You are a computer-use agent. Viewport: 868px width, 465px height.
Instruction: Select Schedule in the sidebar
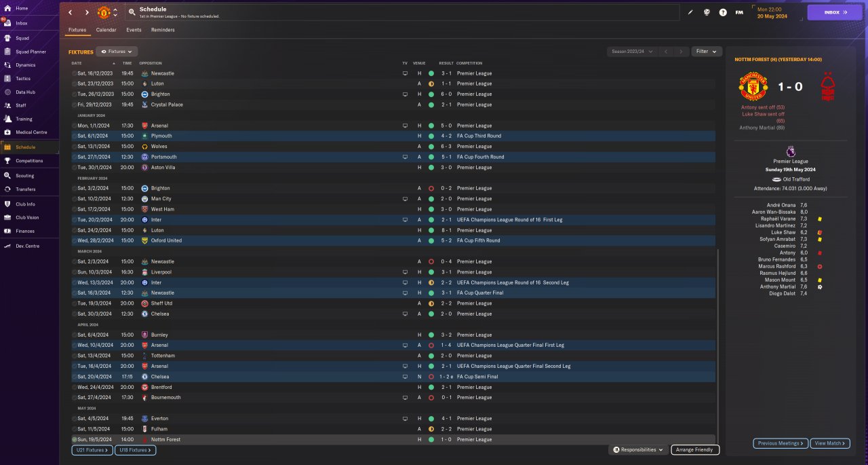30,147
